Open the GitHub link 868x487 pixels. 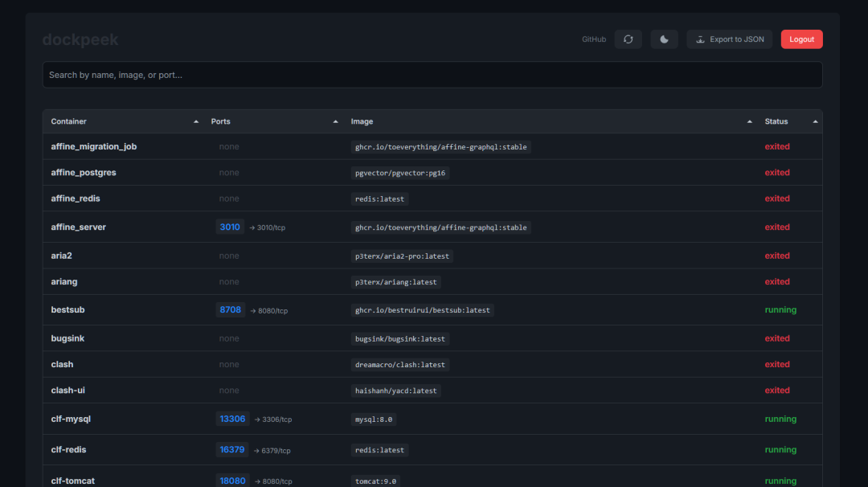point(593,39)
